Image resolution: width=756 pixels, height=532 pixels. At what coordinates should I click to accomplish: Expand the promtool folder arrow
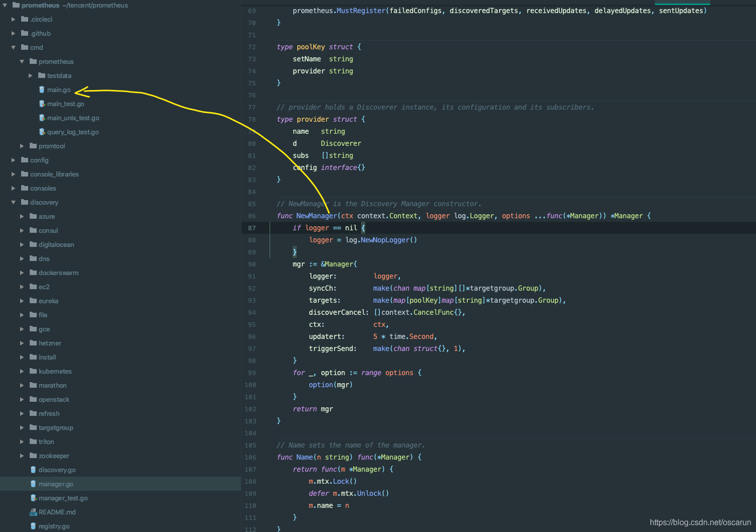[x=22, y=146]
